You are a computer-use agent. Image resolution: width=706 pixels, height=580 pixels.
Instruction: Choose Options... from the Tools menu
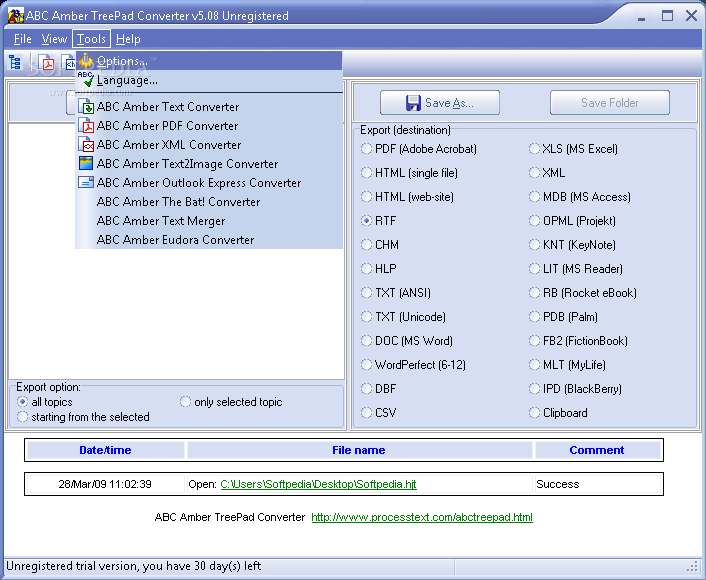(209, 61)
